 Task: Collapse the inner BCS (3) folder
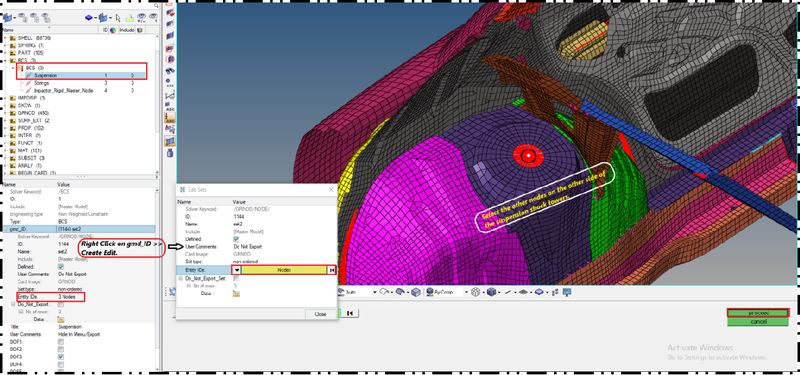click(13, 67)
